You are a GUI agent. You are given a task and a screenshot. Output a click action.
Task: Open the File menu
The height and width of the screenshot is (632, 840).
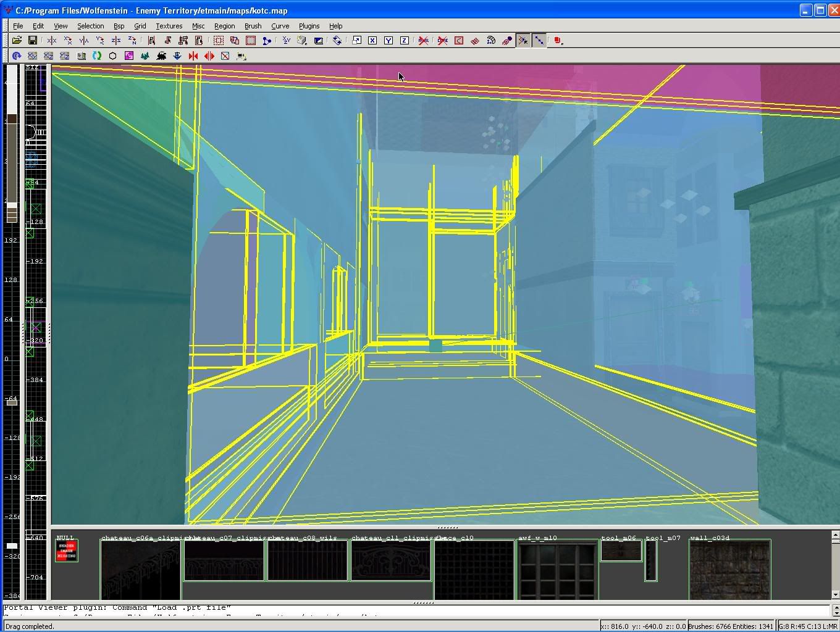pyautogui.click(x=18, y=26)
